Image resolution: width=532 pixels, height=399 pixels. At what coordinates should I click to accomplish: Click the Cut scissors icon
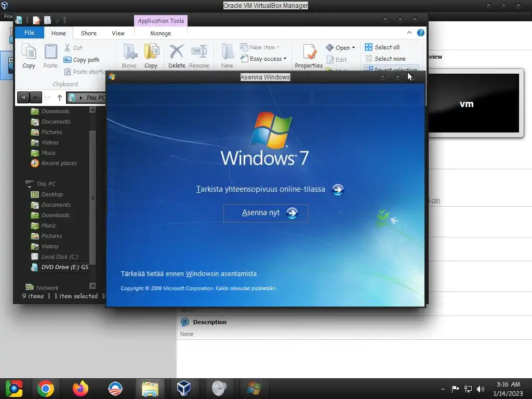coord(67,47)
